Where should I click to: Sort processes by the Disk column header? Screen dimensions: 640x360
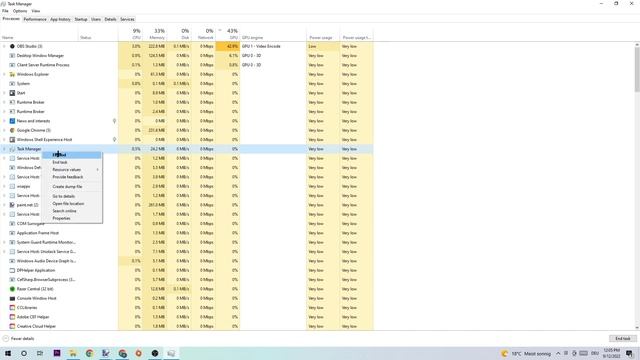(x=179, y=34)
